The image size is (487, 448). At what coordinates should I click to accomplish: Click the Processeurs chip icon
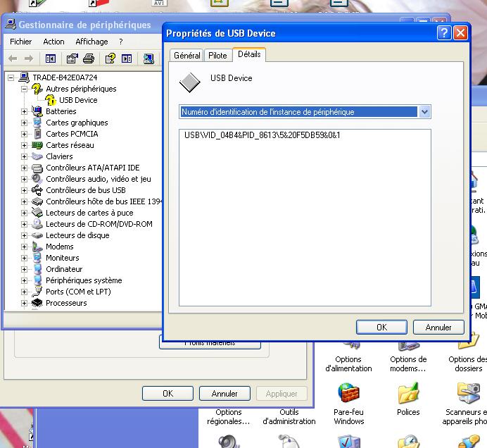click(x=37, y=303)
